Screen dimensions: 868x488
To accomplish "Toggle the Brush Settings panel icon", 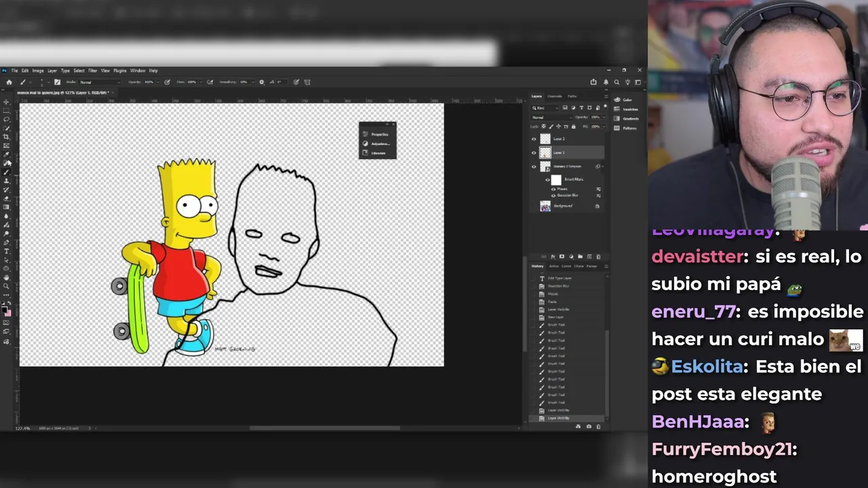I will (58, 82).
